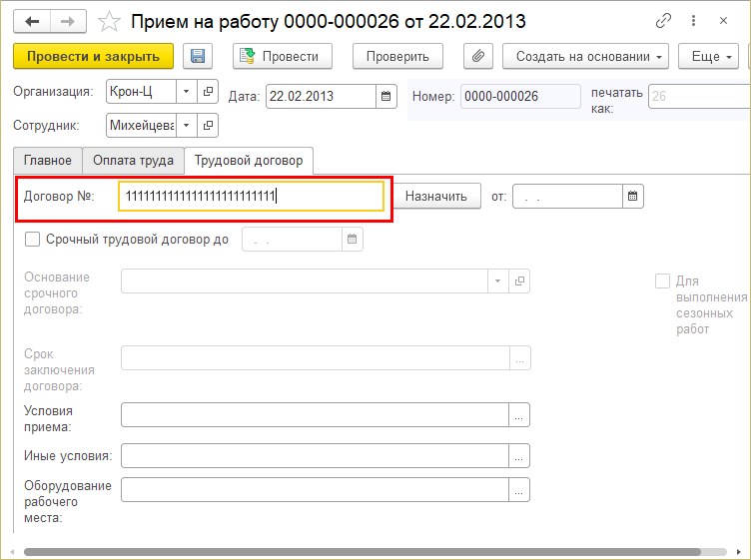Enable Срочный трудовой договор до checkbox

(32, 240)
